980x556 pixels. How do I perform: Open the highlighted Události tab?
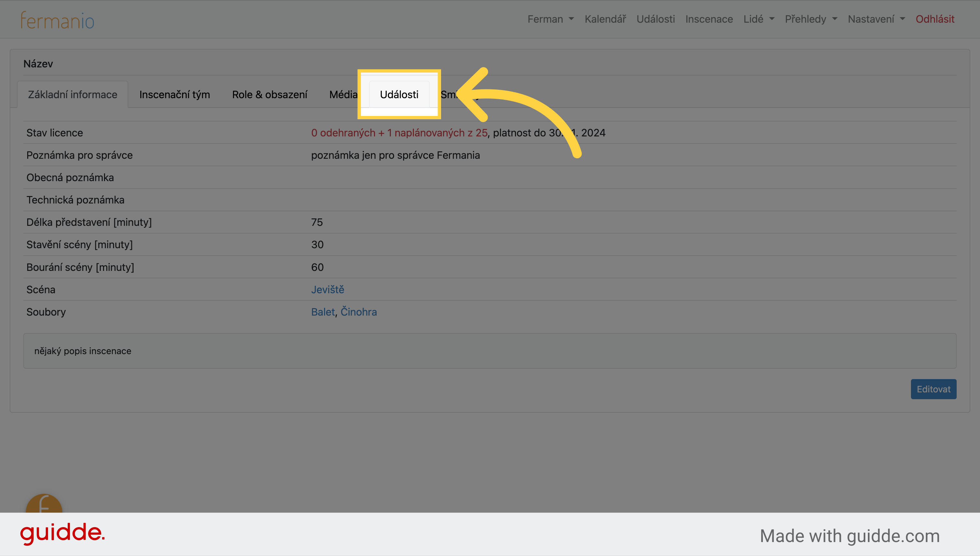coord(399,94)
